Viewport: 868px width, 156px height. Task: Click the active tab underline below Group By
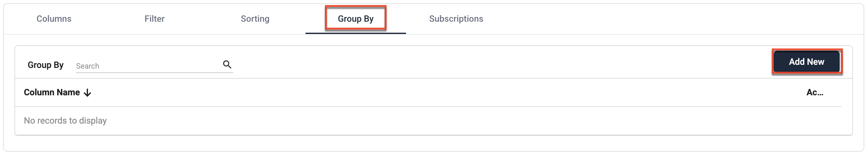pos(355,33)
